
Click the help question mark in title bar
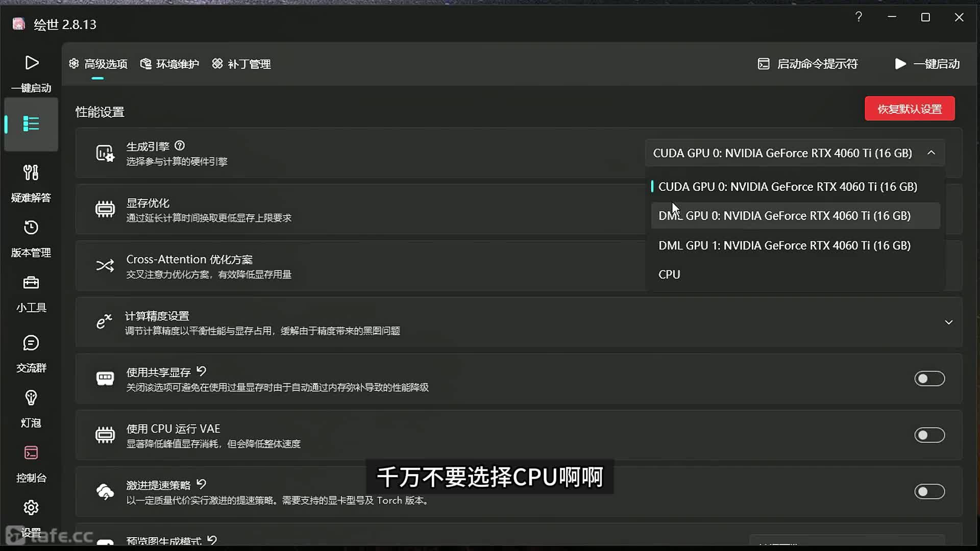pyautogui.click(x=859, y=17)
